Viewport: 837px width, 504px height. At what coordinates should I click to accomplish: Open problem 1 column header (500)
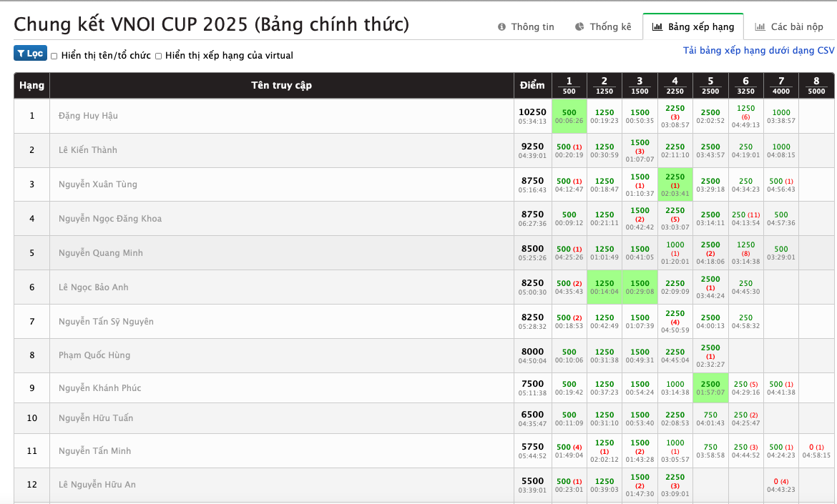pos(569,85)
